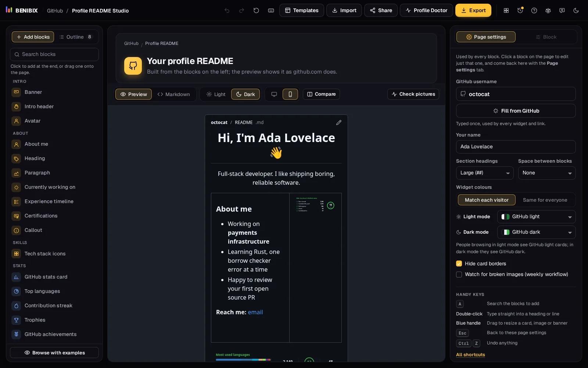Click the undo arrow icon in top toolbar
The width and height of the screenshot is (588, 368).
[227, 11]
